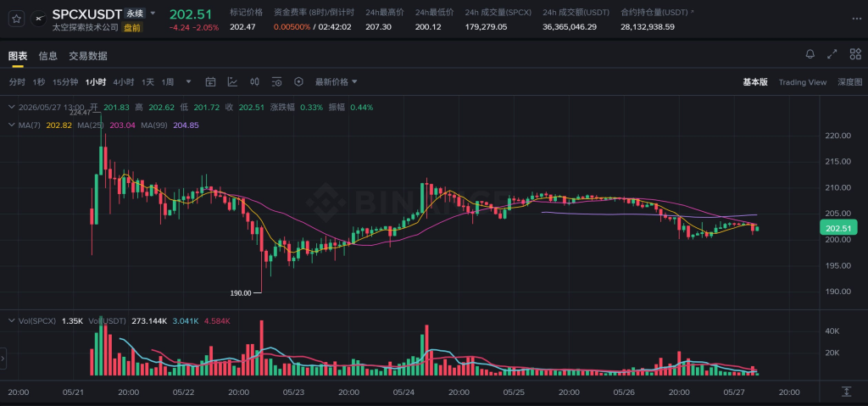Click the 标记价格 mark price label
The height and width of the screenshot is (406, 868).
247,12
